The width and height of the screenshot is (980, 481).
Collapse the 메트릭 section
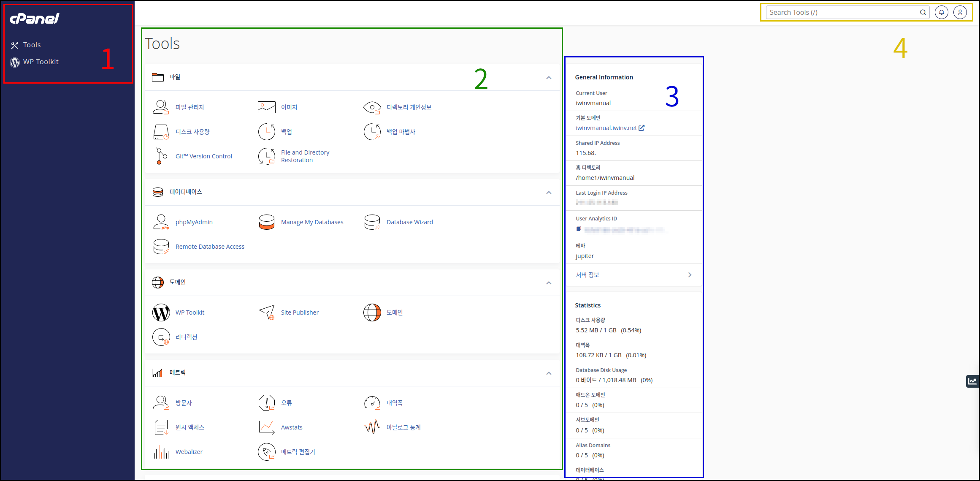click(x=549, y=373)
